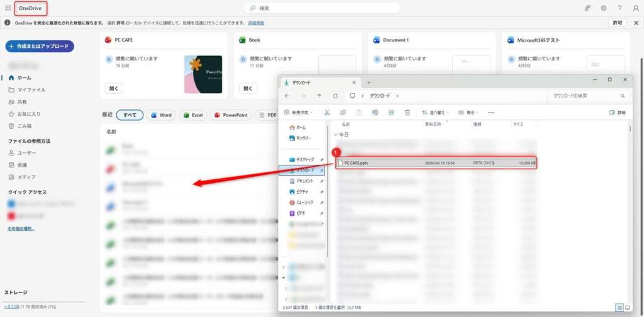Open the app launcher grid icon
Viewport: 644px width, 317px height.
coord(8,8)
